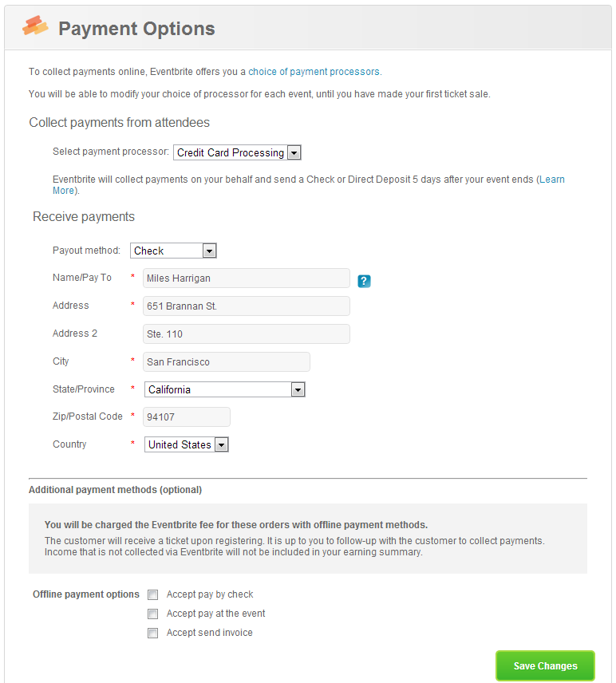Viewport: 616px width, 683px height.
Task: Expand the Payout method dropdown
Action: 173,251
